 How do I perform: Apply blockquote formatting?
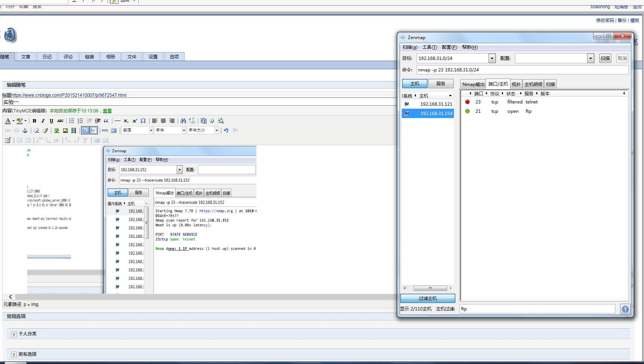pos(106,121)
